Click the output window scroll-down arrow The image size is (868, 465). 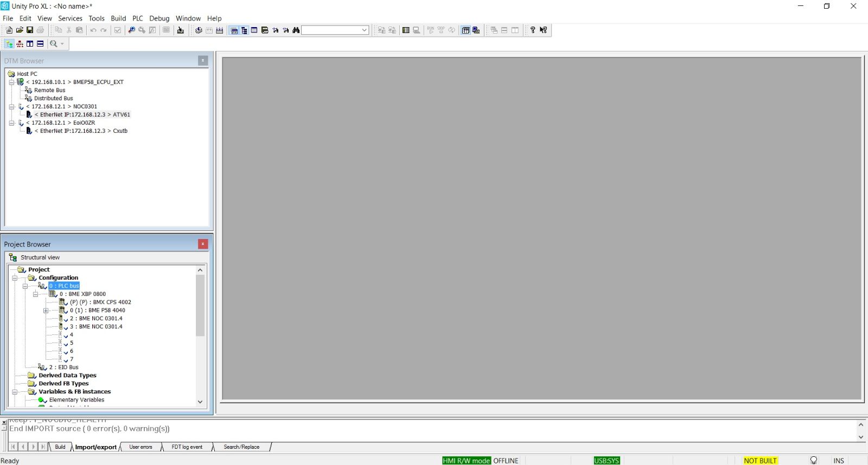click(861, 437)
